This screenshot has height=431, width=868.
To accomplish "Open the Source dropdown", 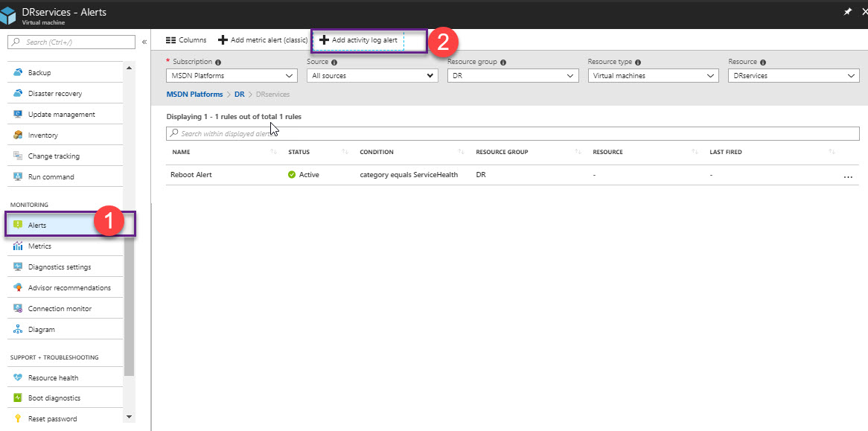I will (372, 75).
